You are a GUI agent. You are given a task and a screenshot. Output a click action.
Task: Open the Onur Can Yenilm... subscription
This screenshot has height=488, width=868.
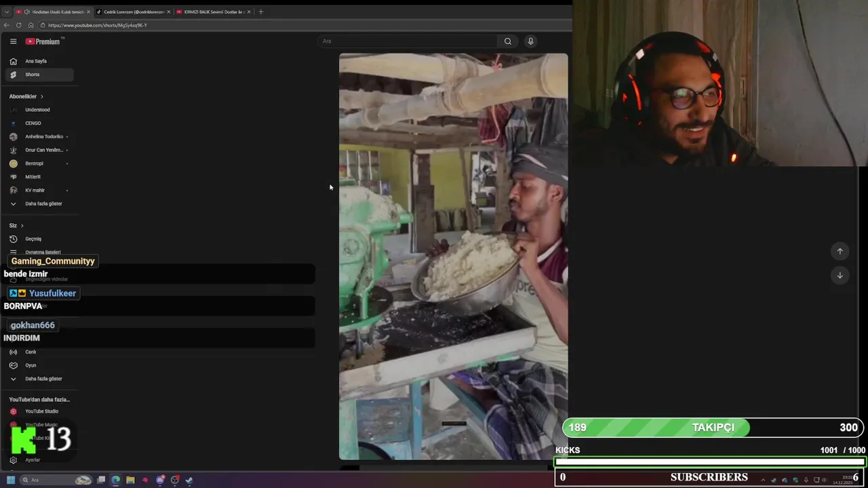tap(39, 150)
